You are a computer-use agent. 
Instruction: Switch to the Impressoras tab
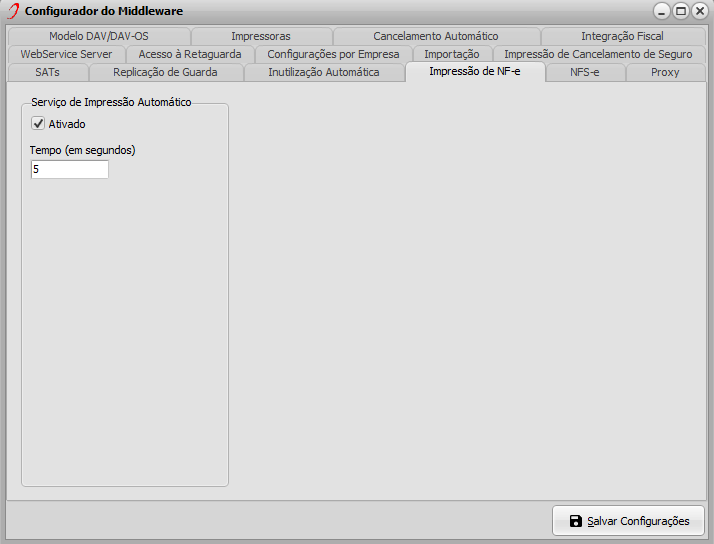pos(260,36)
